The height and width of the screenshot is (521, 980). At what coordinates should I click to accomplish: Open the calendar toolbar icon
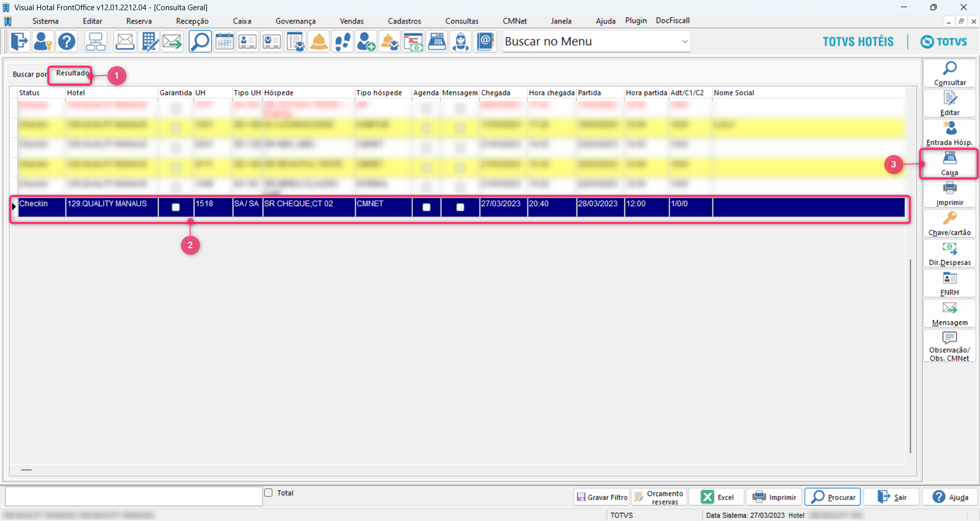(x=224, y=41)
